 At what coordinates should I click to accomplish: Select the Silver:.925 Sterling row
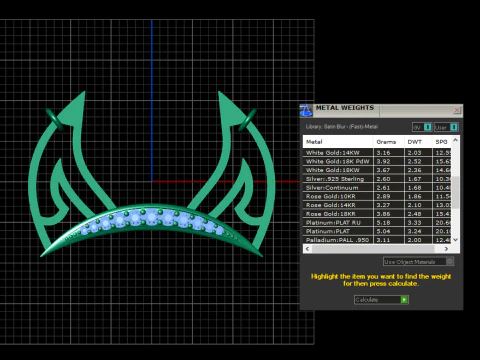(377, 179)
